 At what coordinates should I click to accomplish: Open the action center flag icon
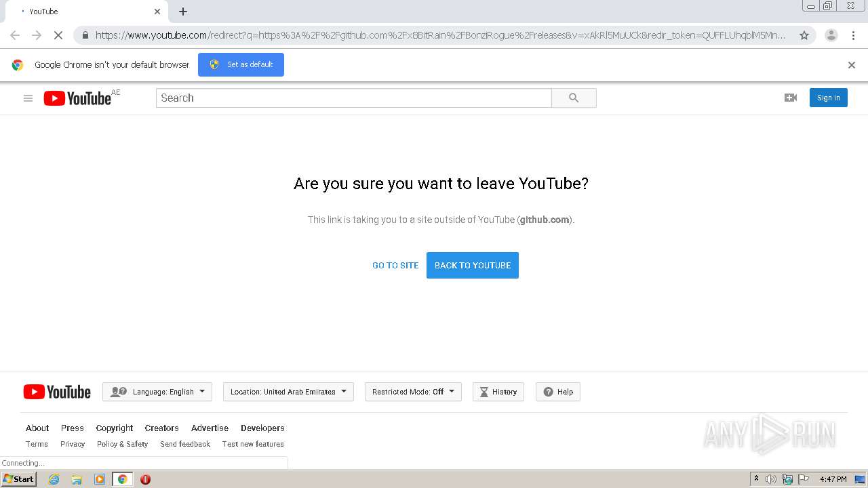[804, 479]
